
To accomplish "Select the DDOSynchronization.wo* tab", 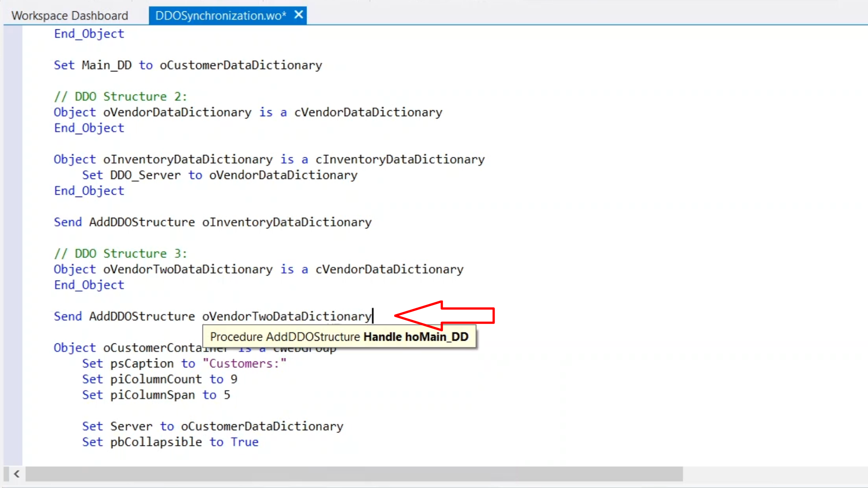I will tap(220, 16).
